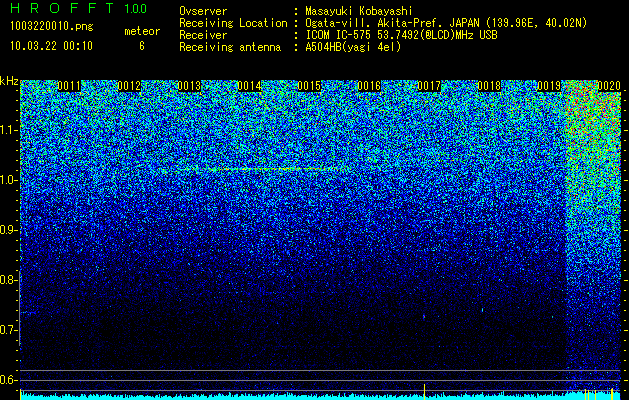Click the Receiving antenna field label
The height and width of the screenshot is (400, 629).
[230, 47]
